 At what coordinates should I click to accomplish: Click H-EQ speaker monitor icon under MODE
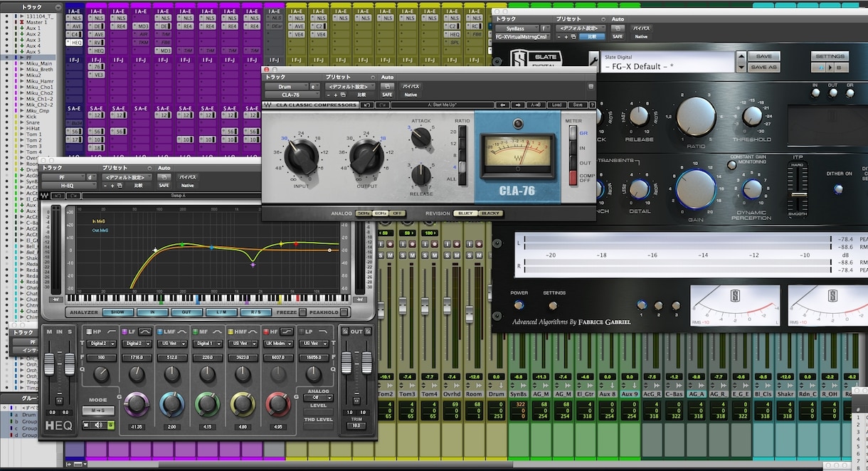[x=100, y=425]
